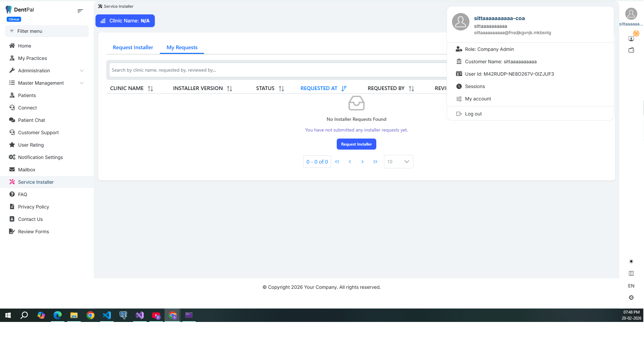Screen dimensions: 644x337
Task: Click the column layout icon in right sidebar
Action: click(x=631, y=273)
